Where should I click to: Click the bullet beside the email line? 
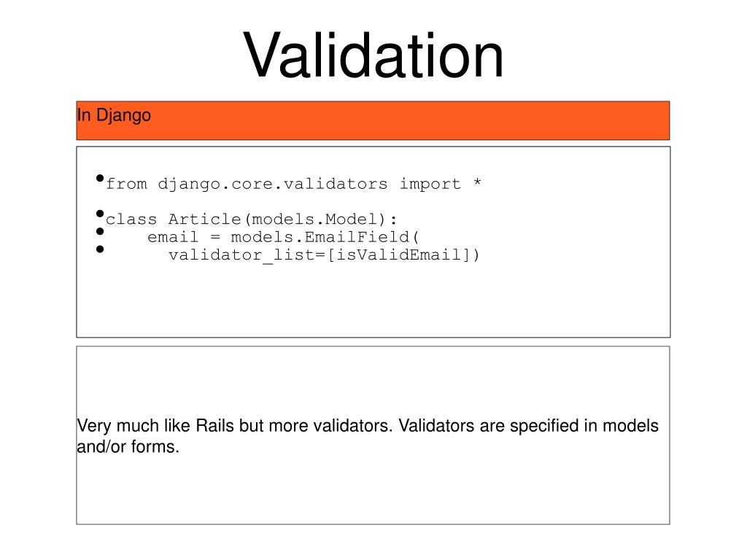coord(100,231)
